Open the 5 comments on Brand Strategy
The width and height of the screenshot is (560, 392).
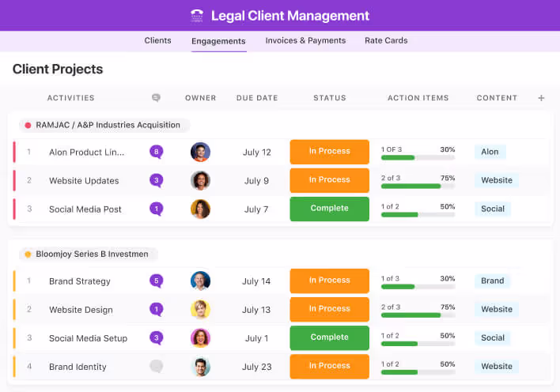157,281
